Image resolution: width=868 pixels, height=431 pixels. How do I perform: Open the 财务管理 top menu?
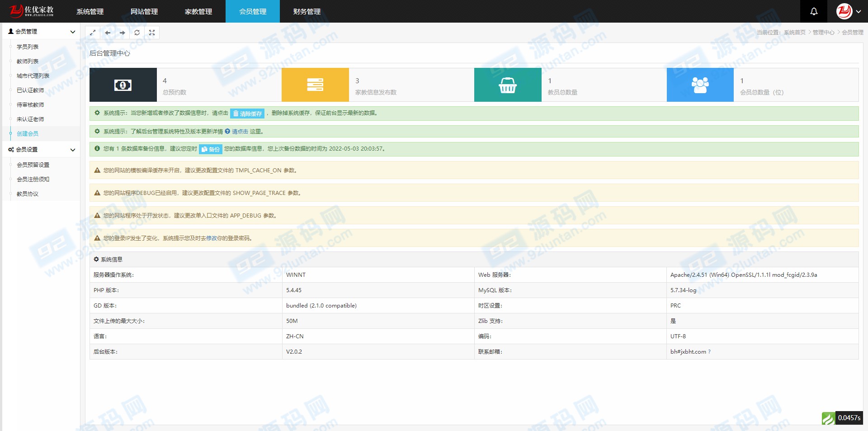(307, 11)
